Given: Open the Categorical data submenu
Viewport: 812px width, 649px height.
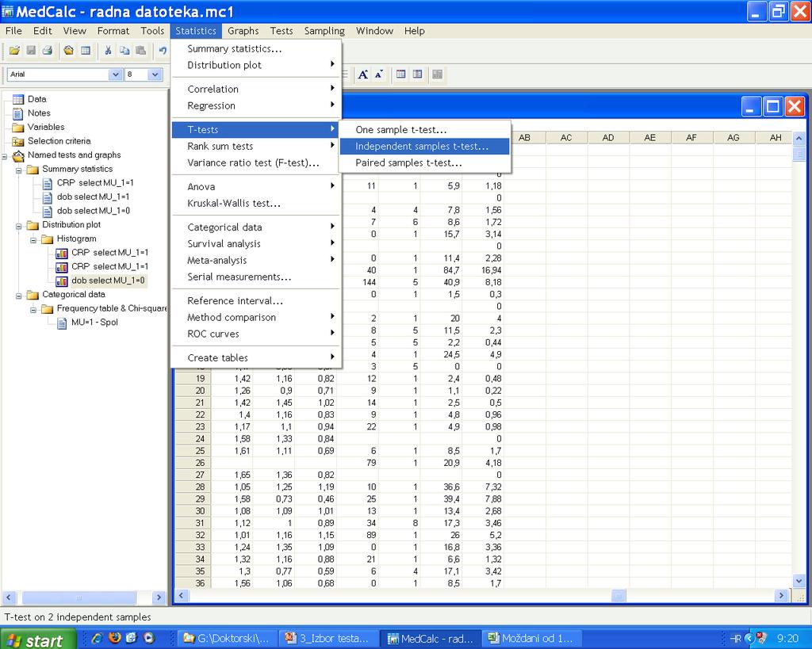Looking at the screenshot, I should (256, 227).
